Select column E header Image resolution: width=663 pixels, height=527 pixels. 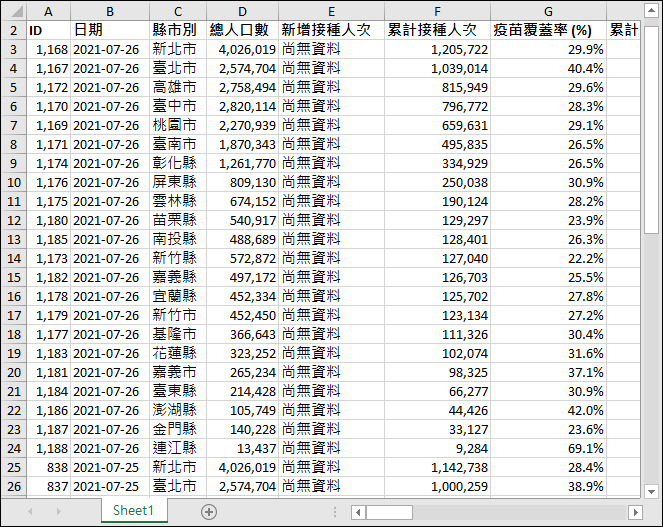(332, 11)
